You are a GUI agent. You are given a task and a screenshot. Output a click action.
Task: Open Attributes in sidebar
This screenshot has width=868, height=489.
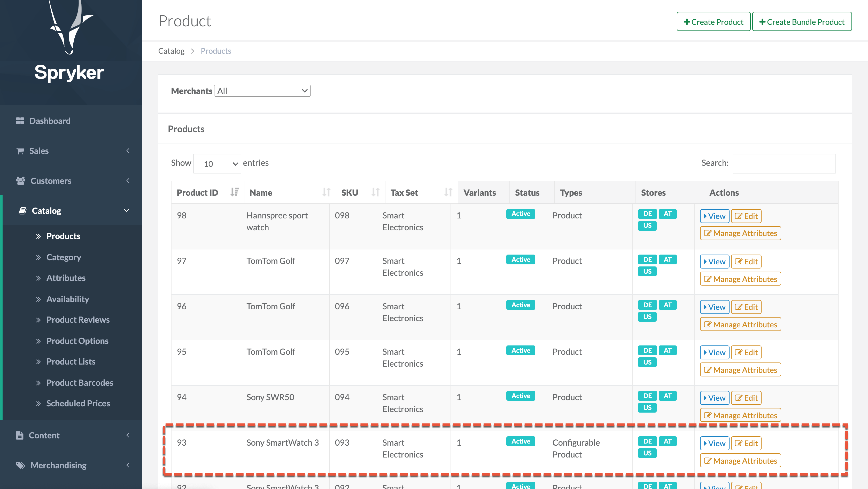pos(66,278)
